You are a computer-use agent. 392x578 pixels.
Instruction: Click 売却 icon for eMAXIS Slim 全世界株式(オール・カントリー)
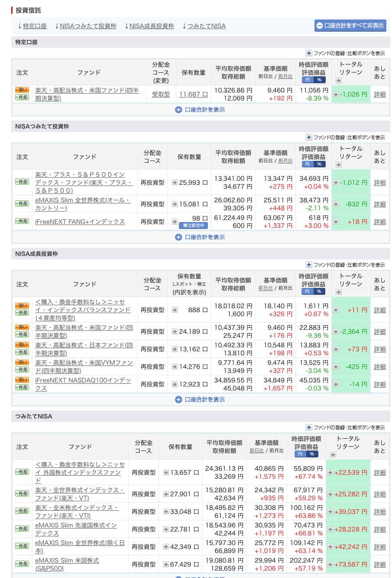coord(22,204)
